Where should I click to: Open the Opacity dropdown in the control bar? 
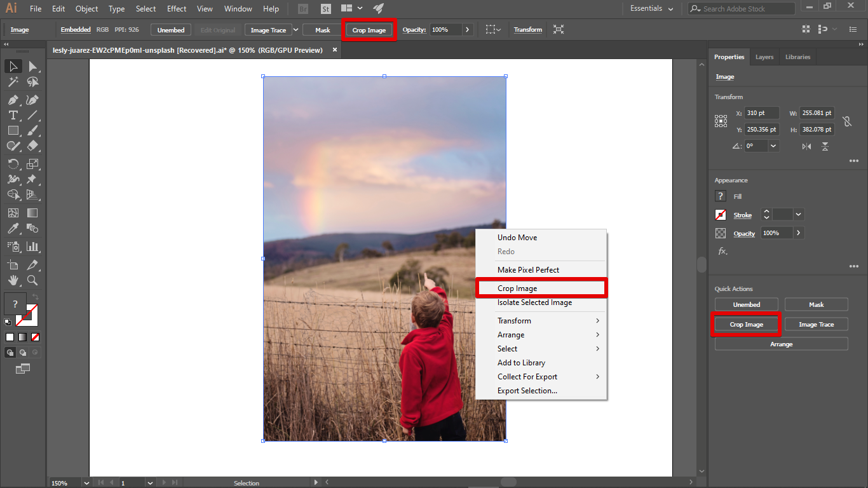pos(468,29)
